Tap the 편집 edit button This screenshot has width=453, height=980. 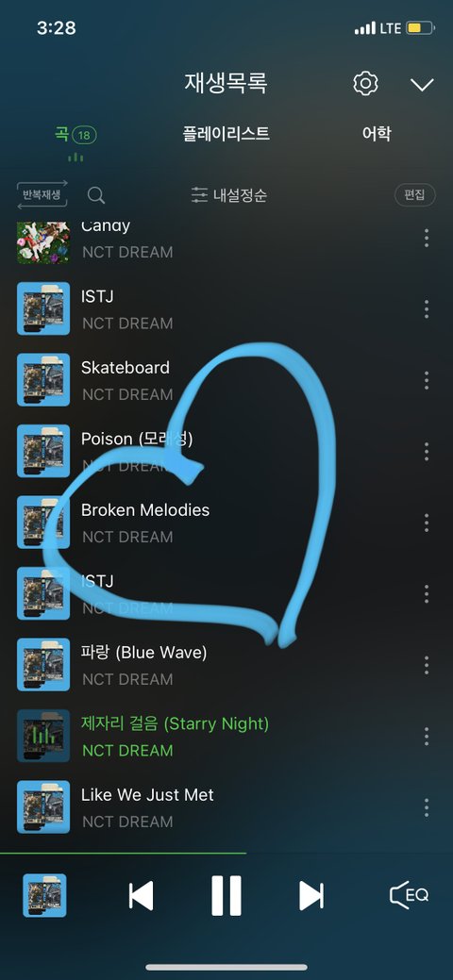pyautogui.click(x=414, y=195)
